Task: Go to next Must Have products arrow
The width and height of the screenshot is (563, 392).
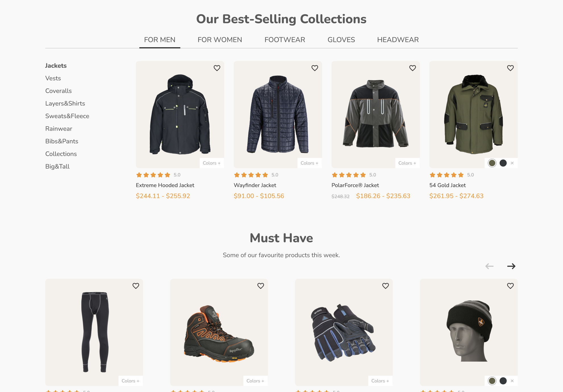Action: click(511, 266)
